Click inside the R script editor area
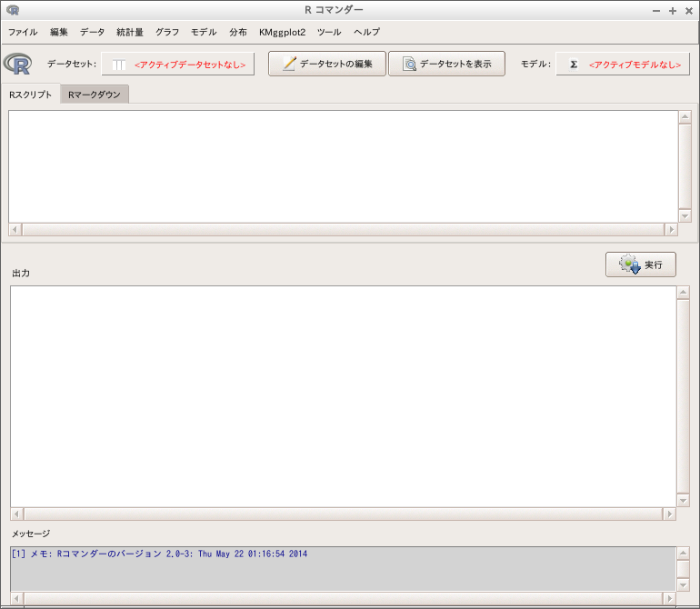700x609 pixels. [x=344, y=166]
